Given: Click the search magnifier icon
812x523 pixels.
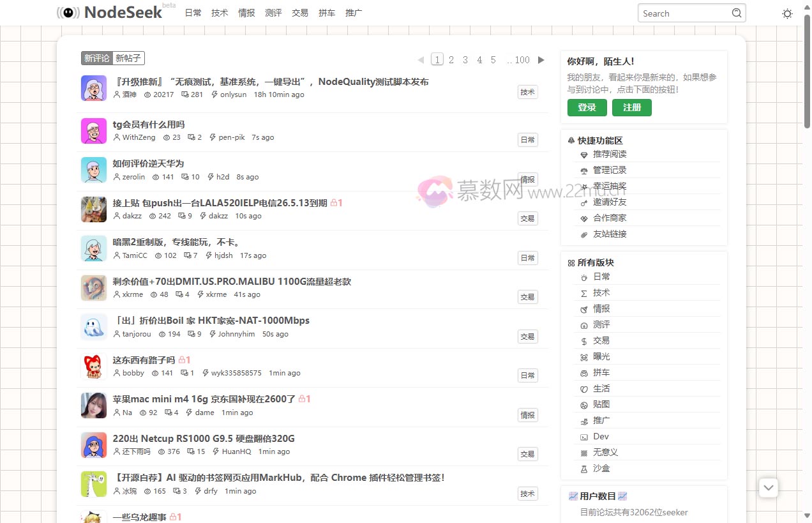Looking at the screenshot, I should point(736,13).
